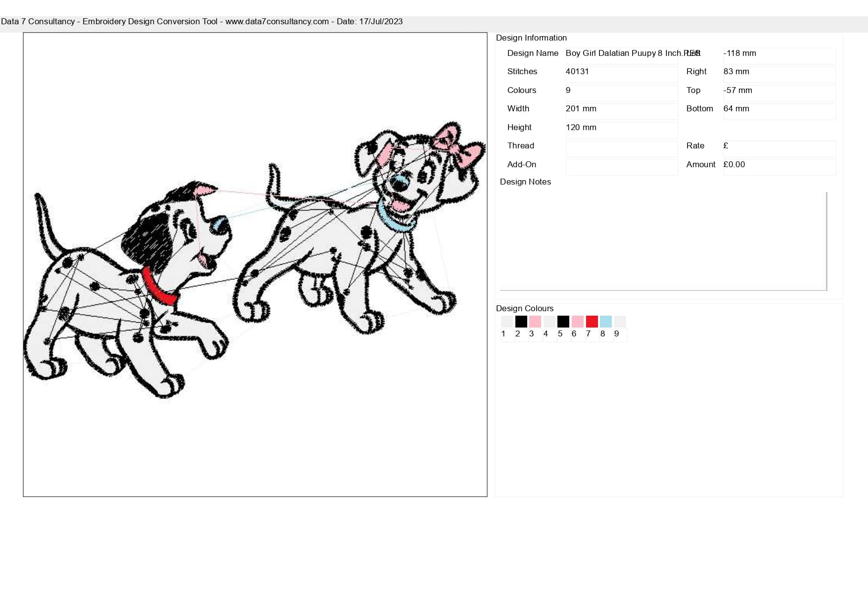Click the Bottom field showing 64 mm

779,111
